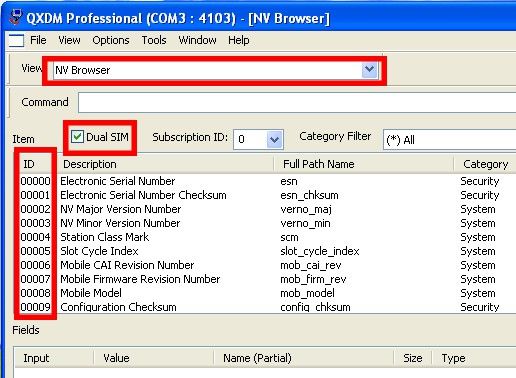Open the View menu
The height and width of the screenshot is (378, 516).
click(x=69, y=40)
